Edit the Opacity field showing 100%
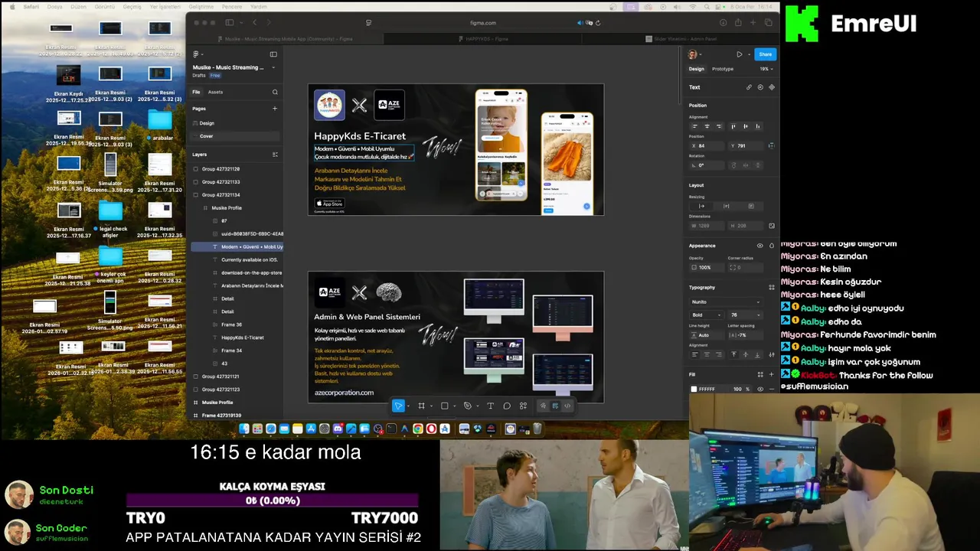 (x=706, y=267)
